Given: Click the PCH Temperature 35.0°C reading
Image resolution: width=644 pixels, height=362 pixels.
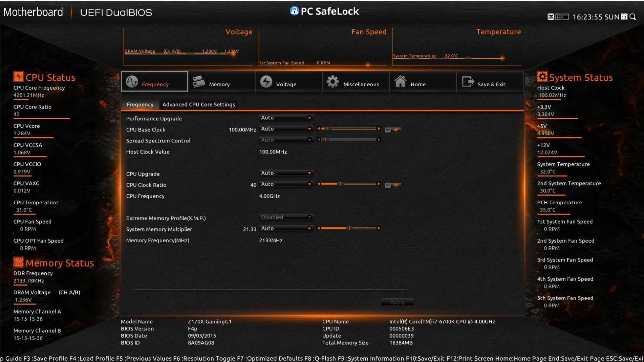Looking at the screenshot, I should click(548, 210).
